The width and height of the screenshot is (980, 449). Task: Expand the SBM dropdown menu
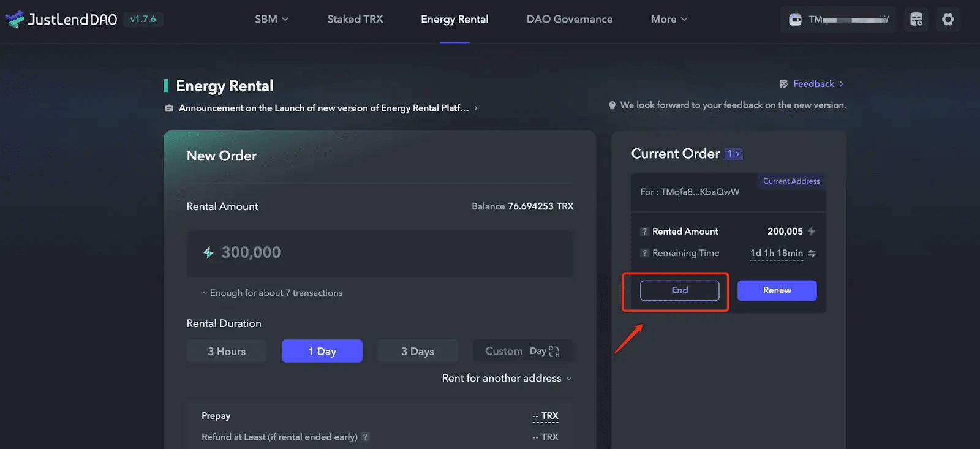[x=272, y=19]
